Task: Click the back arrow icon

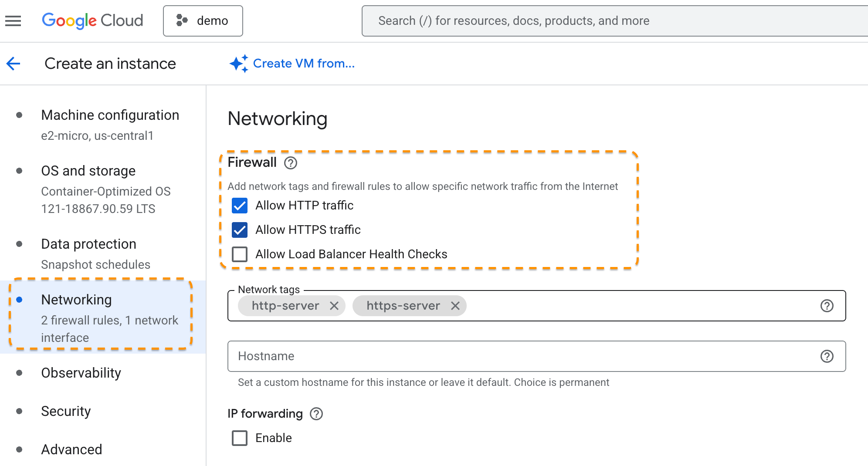Action: pyautogui.click(x=14, y=64)
